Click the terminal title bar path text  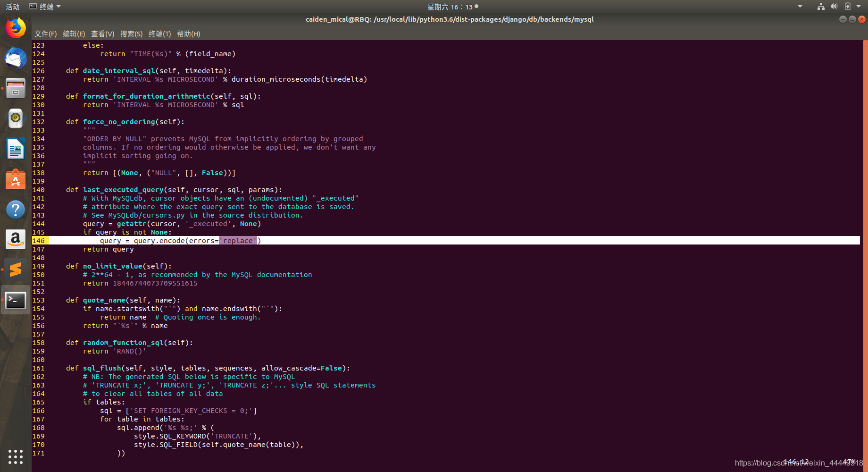coord(450,19)
